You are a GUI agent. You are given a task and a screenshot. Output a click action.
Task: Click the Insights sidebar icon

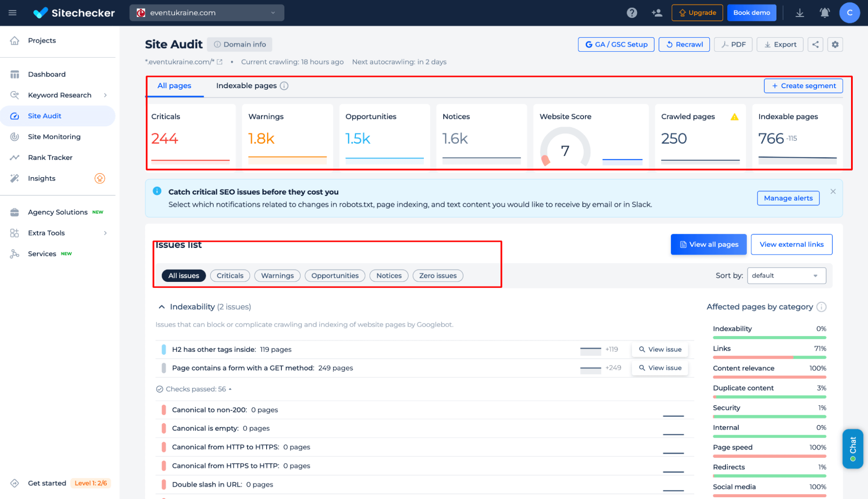16,178
